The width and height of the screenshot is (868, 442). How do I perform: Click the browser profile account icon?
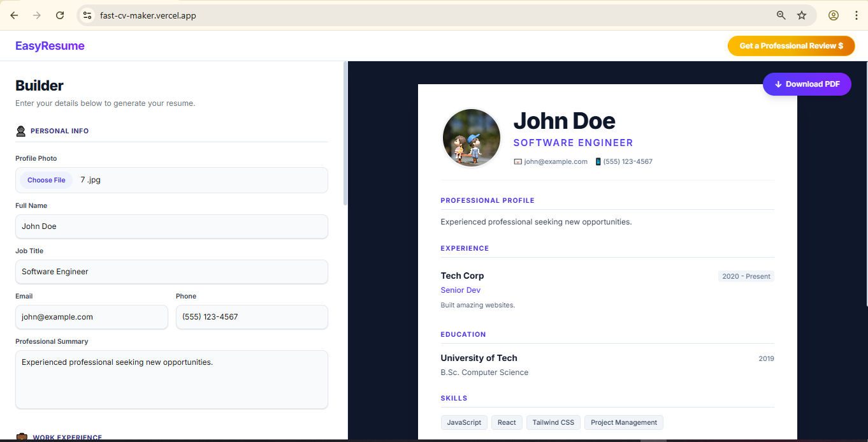[x=833, y=15]
